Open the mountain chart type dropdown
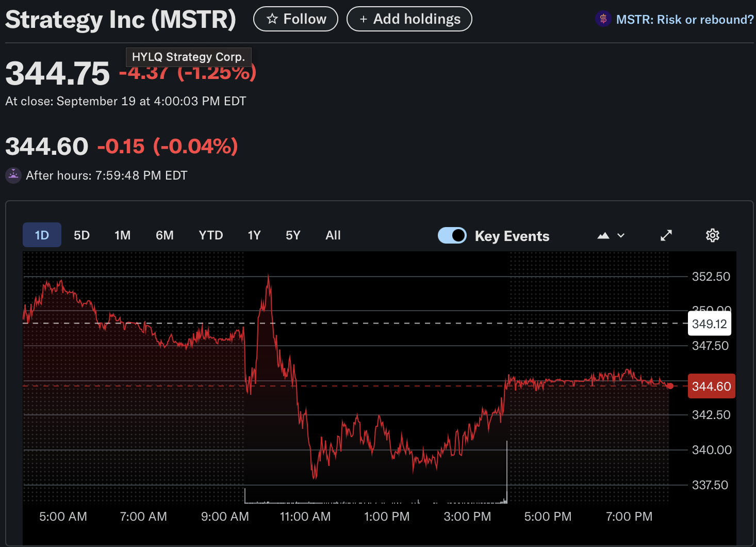Screen dimensions: 756x547 [x=611, y=235]
